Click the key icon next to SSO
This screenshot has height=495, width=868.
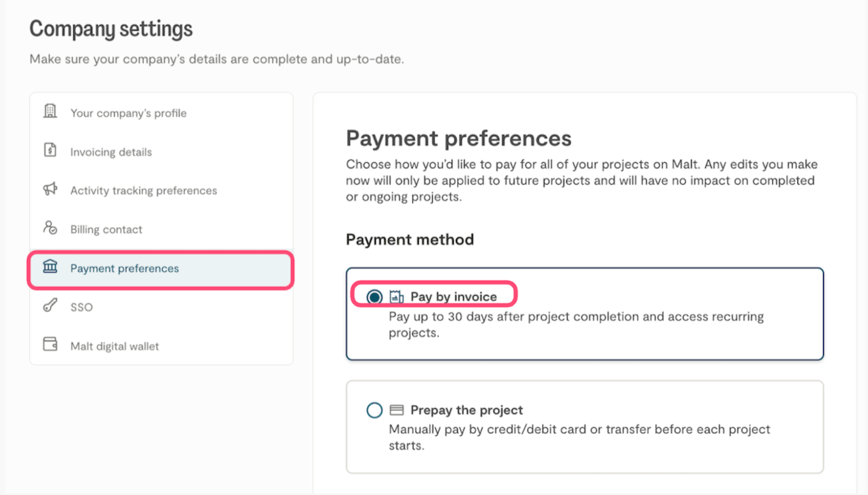pyautogui.click(x=50, y=306)
